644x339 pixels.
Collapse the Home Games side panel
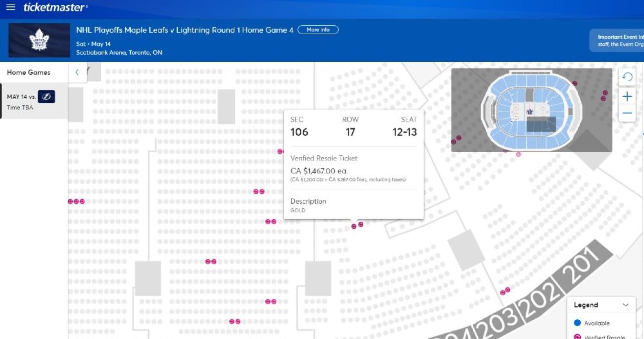point(77,72)
